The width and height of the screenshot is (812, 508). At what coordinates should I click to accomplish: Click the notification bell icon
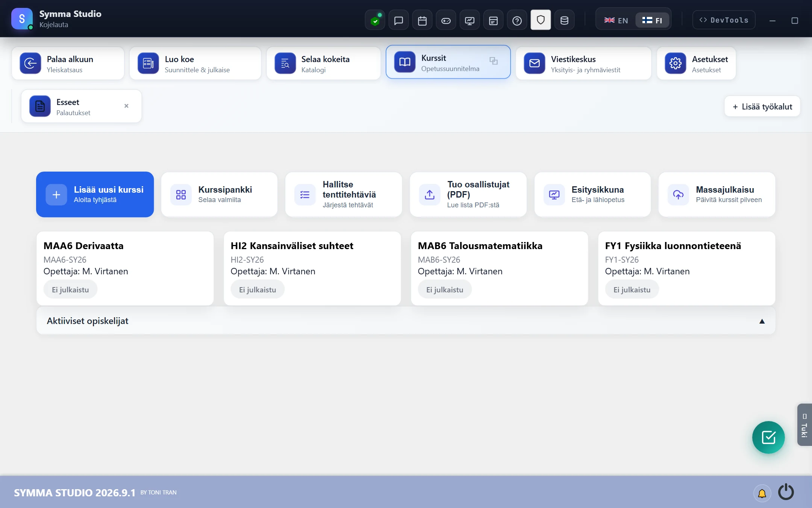762,493
